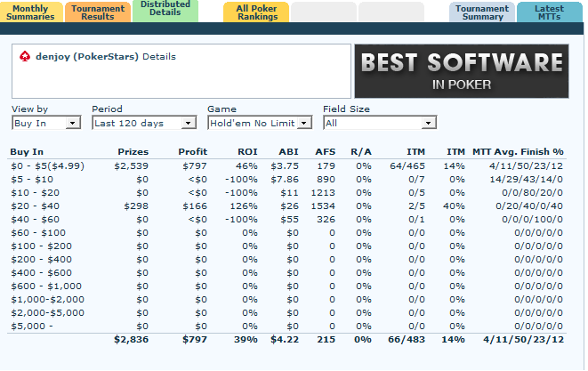The image size is (588, 371).
Task: Click the denjoy (PokerStars) player name
Action: 86,56
